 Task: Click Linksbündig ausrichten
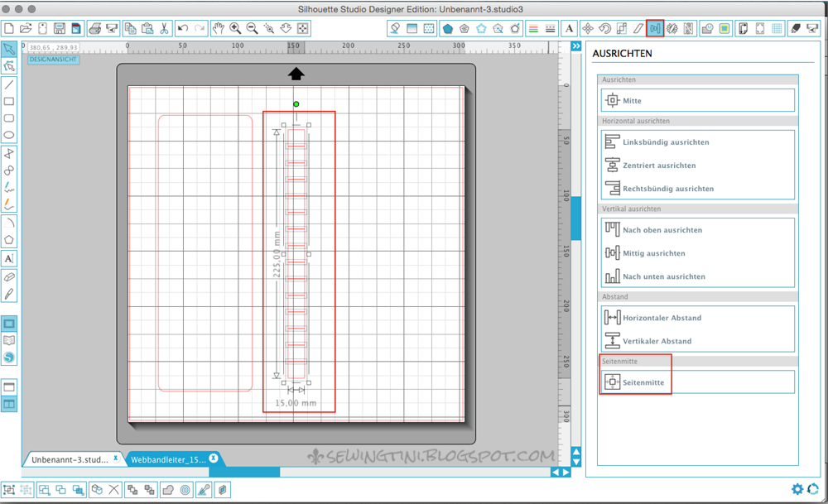pyautogui.click(x=697, y=142)
